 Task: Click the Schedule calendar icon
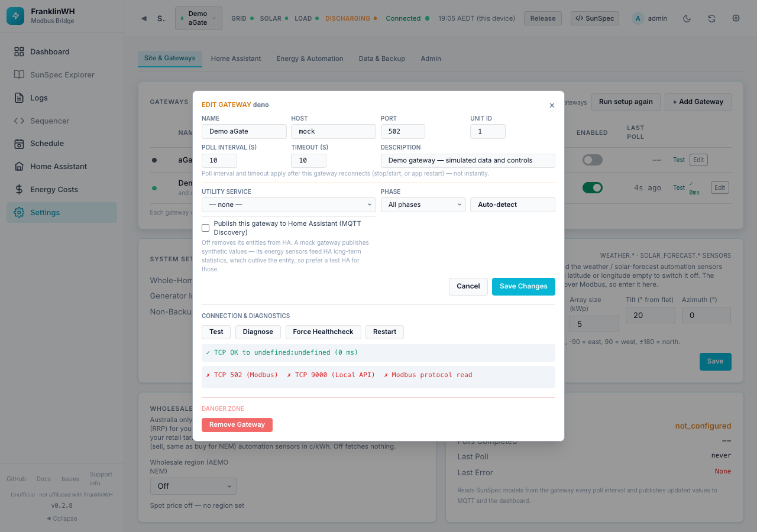click(x=19, y=144)
